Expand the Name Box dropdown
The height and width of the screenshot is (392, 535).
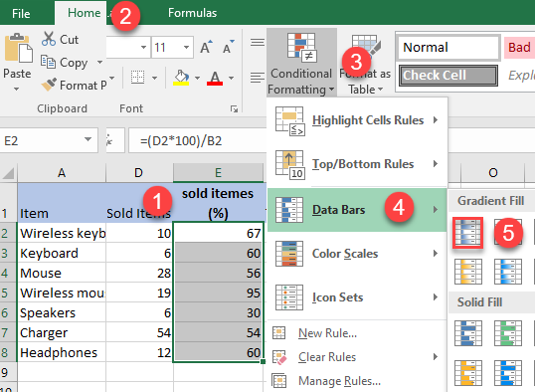click(x=89, y=139)
